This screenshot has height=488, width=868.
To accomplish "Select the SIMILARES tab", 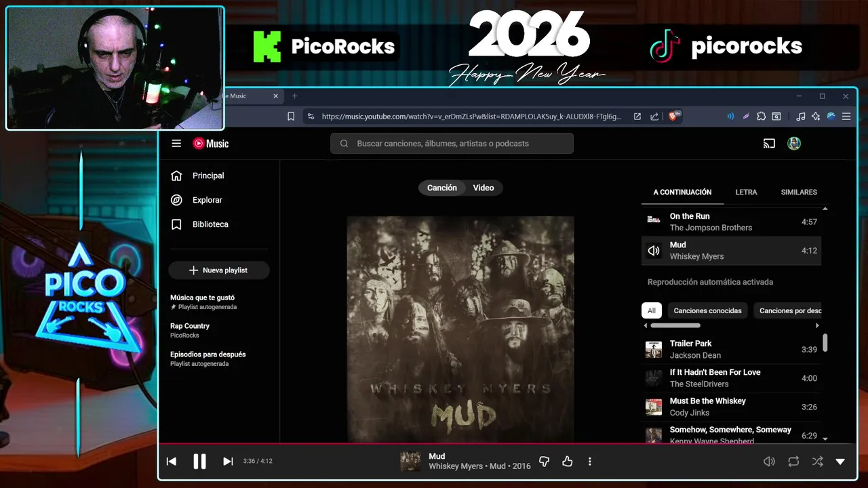I will 799,192.
